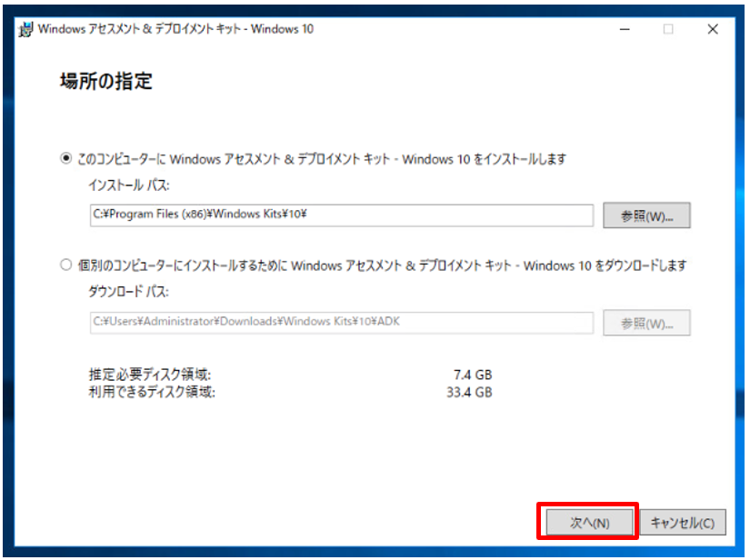Viewport: 750px width, 560px height.
Task: Click the window title text in title bar
Action: coord(175,29)
